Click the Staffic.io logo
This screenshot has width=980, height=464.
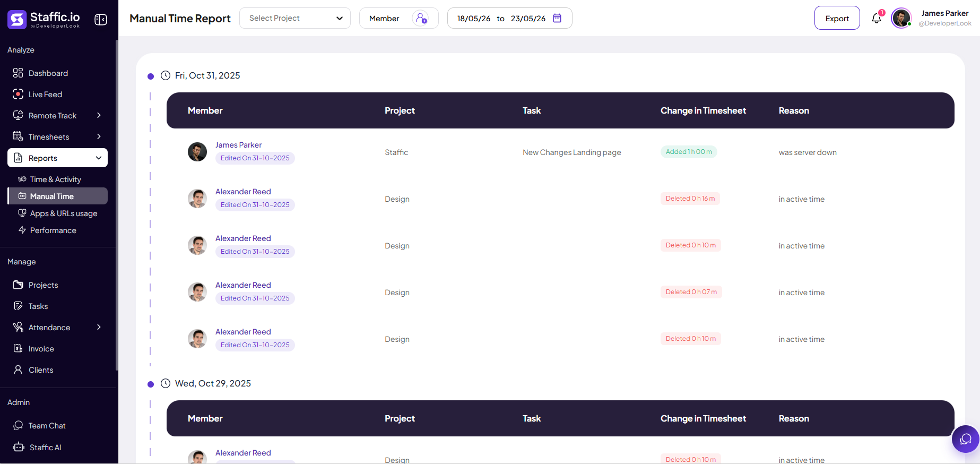pyautogui.click(x=44, y=20)
